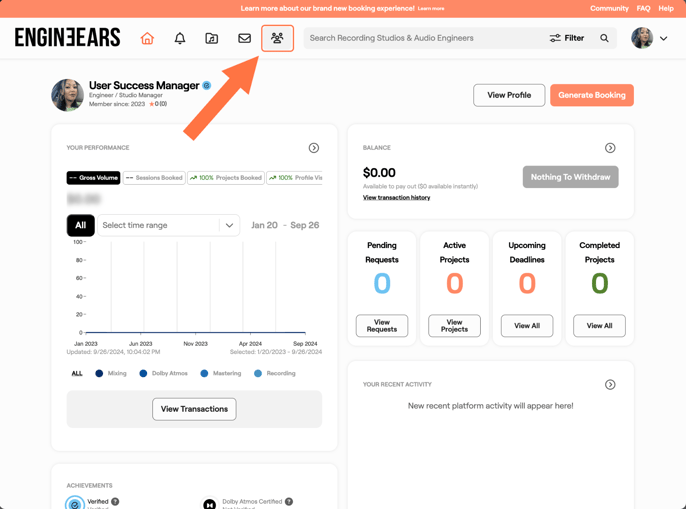Image resolution: width=686 pixels, height=509 pixels.
Task: Open the notifications bell
Action: (180, 39)
